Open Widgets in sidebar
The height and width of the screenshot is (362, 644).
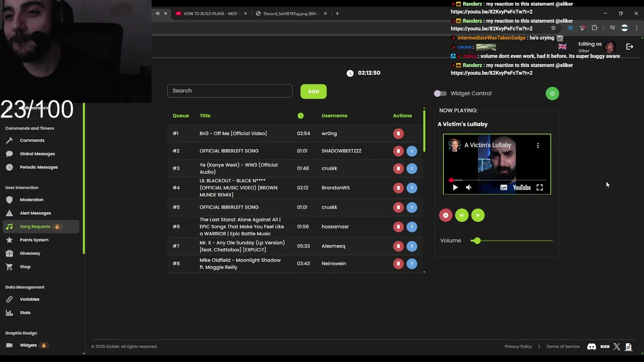(x=28, y=345)
